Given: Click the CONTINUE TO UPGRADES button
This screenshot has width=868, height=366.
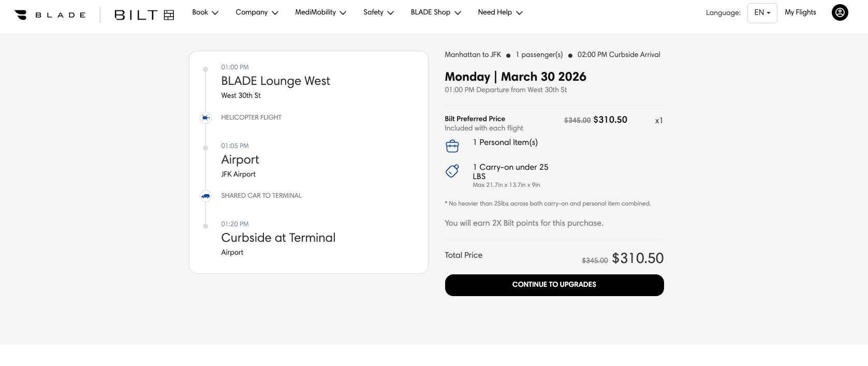Looking at the screenshot, I should coord(554,285).
